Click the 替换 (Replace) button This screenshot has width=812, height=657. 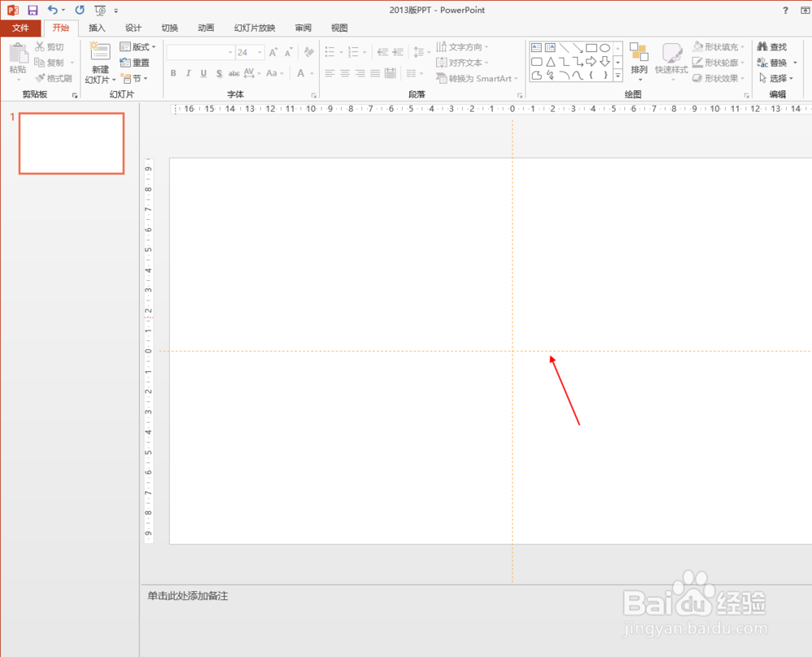tap(772, 63)
